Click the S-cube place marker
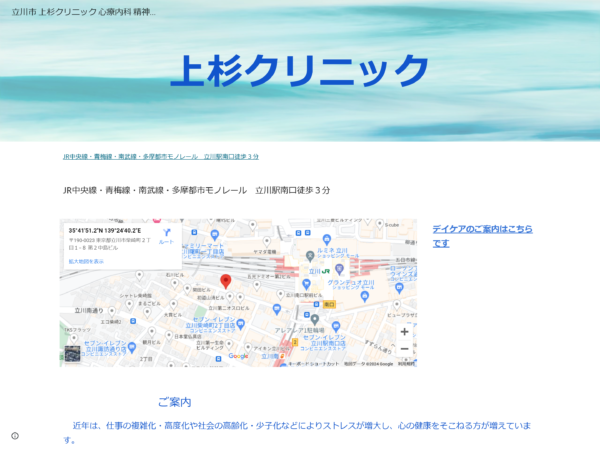The height and width of the screenshot is (450, 600). click(x=380, y=224)
